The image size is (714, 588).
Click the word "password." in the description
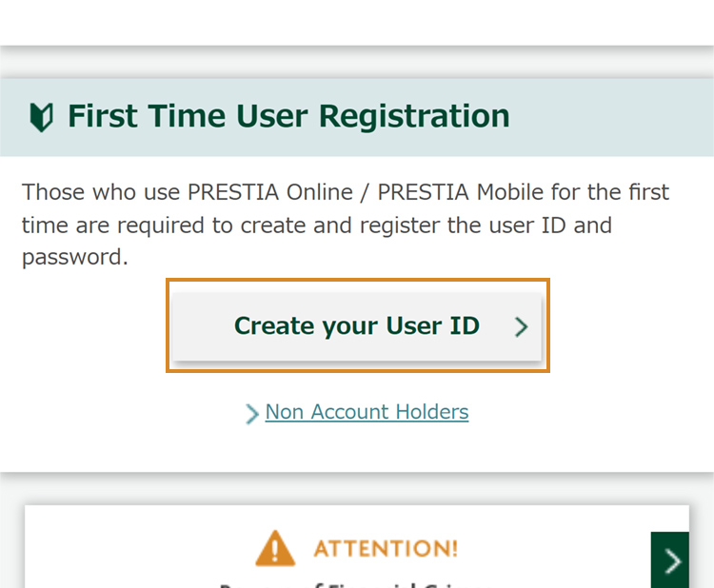pyautogui.click(x=74, y=257)
